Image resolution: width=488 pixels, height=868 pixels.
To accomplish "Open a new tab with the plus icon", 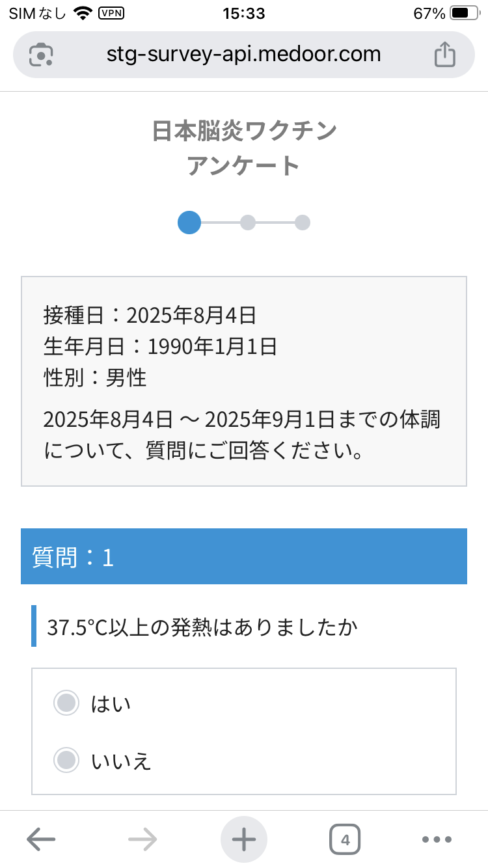I will click(243, 839).
